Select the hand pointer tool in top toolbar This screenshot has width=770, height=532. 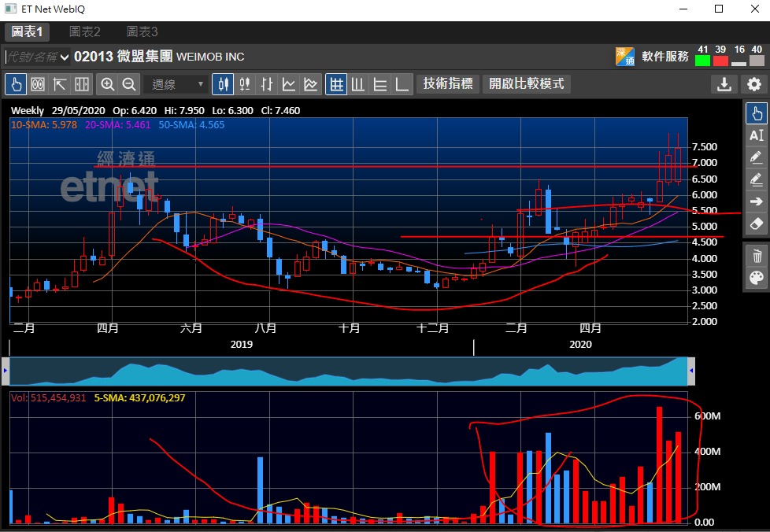16,84
